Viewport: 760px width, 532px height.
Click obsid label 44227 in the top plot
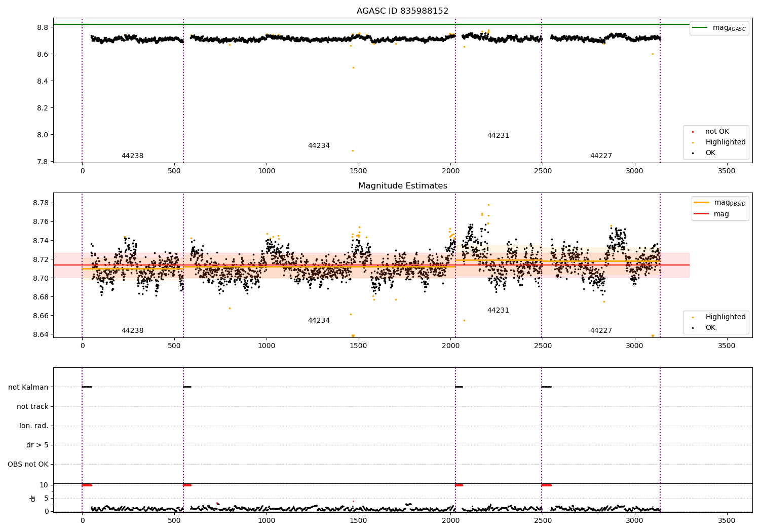tap(601, 156)
